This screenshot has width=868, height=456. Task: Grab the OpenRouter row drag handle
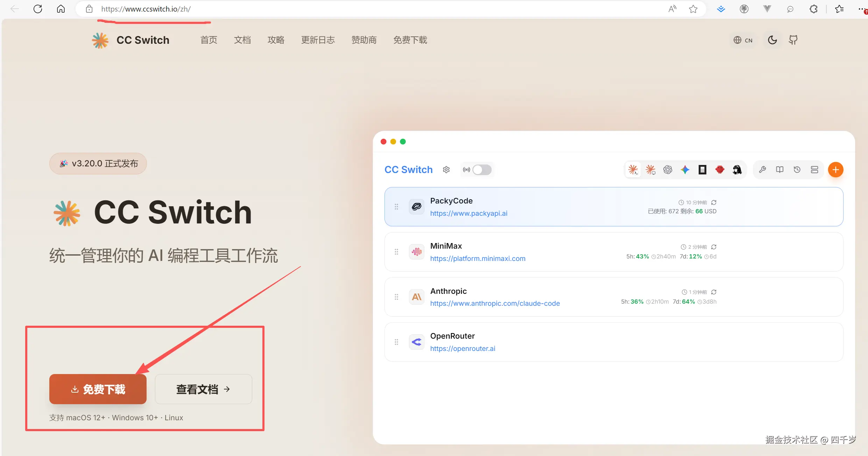(x=396, y=342)
